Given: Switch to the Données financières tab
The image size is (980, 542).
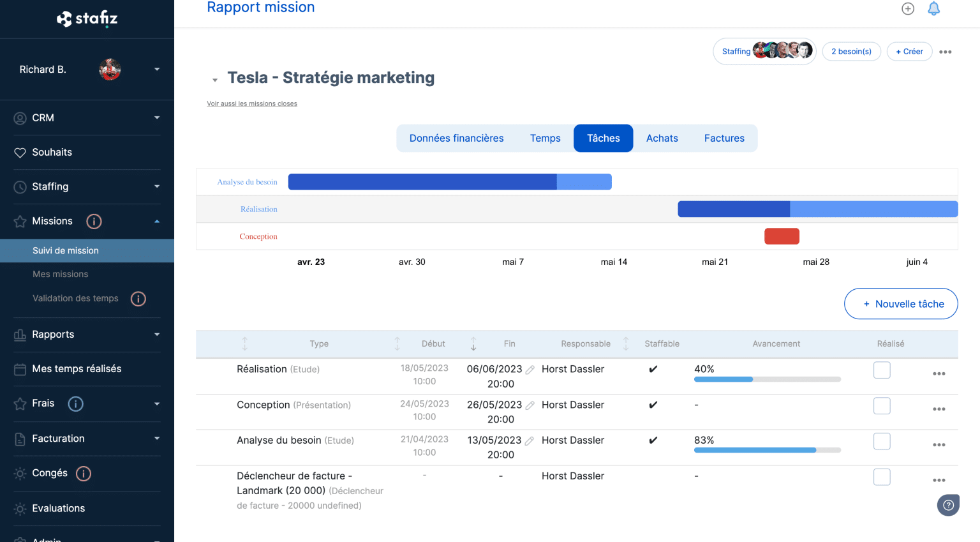Looking at the screenshot, I should pos(457,139).
